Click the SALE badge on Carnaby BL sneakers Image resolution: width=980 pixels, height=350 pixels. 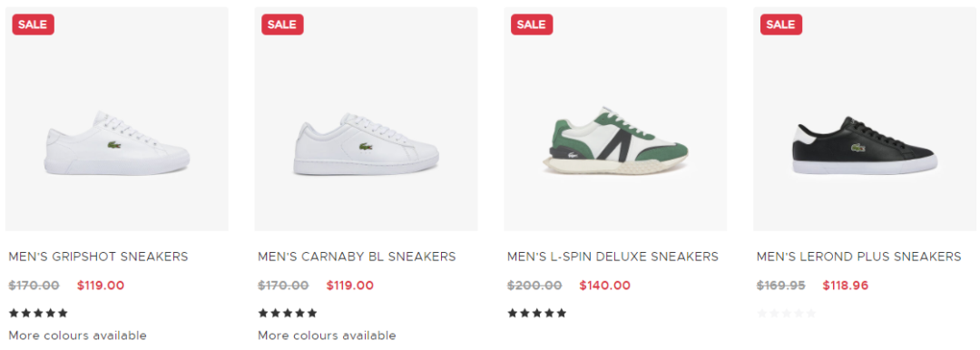coord(282,24)
